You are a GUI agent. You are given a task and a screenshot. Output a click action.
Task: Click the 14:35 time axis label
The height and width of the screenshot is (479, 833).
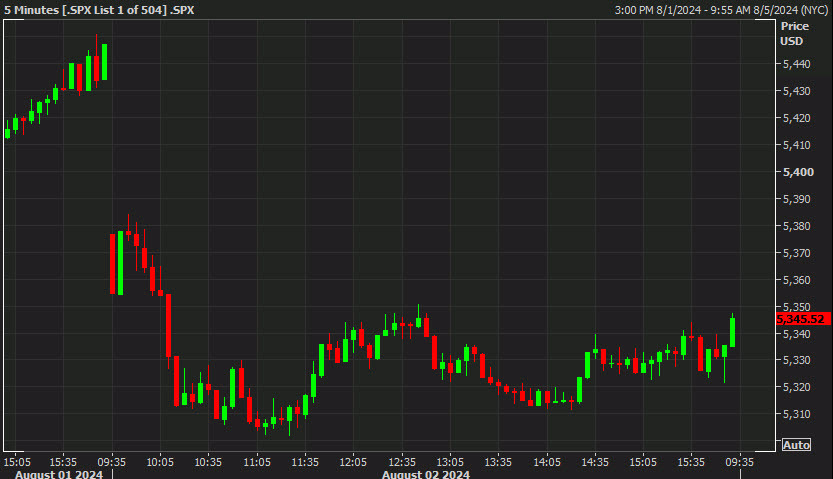pos(595,462)
